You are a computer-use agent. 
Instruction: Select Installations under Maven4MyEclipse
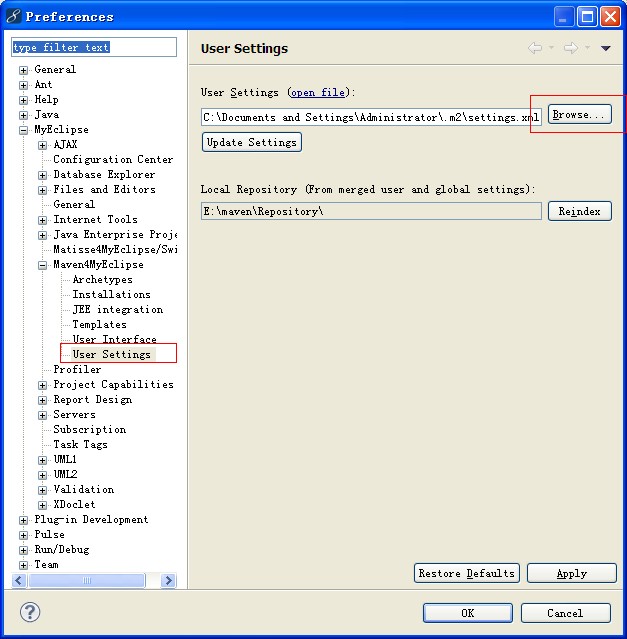coord(112,294)
